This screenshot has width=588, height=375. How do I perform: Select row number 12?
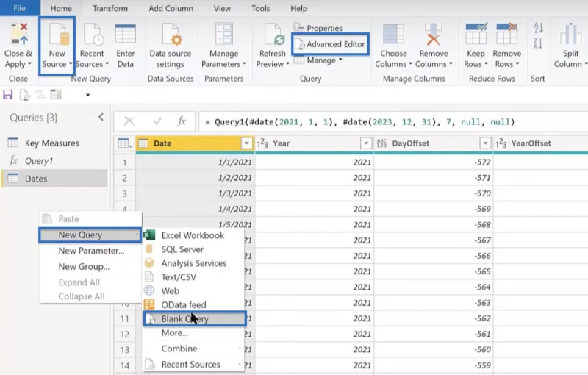pos(124,334)
